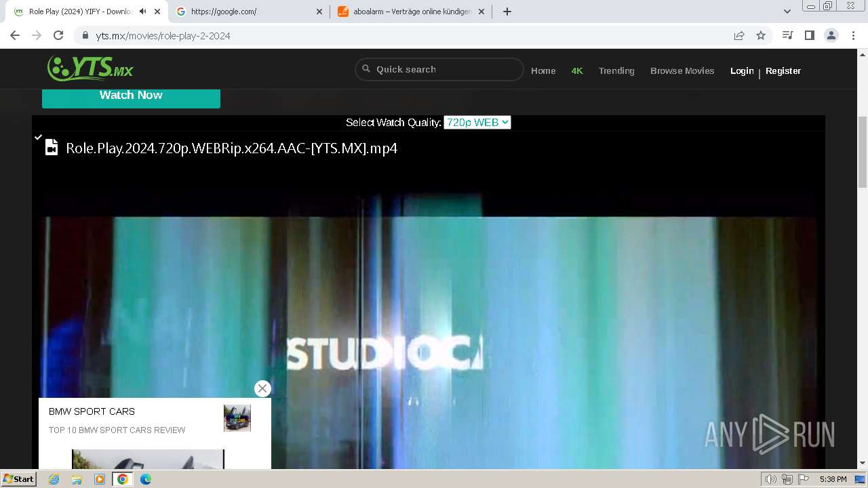Open the Home menu link
The width and height of the screenshot is (868, 488).
(543, 70)
